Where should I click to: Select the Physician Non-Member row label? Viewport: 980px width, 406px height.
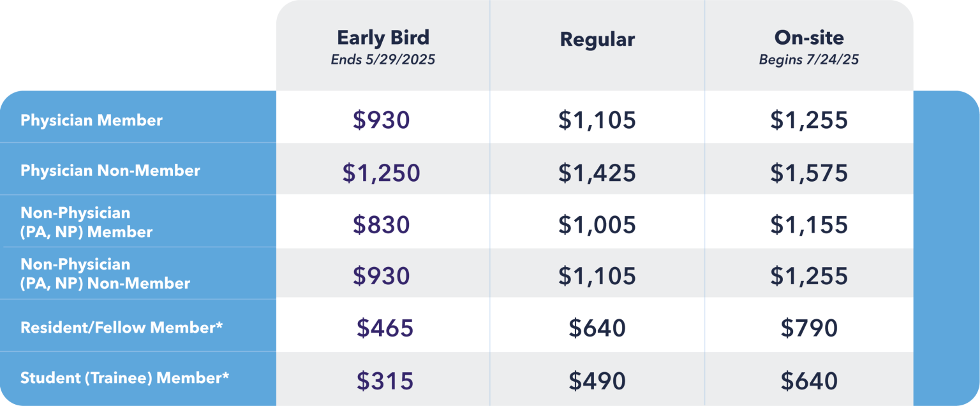[x=110, y=171]
